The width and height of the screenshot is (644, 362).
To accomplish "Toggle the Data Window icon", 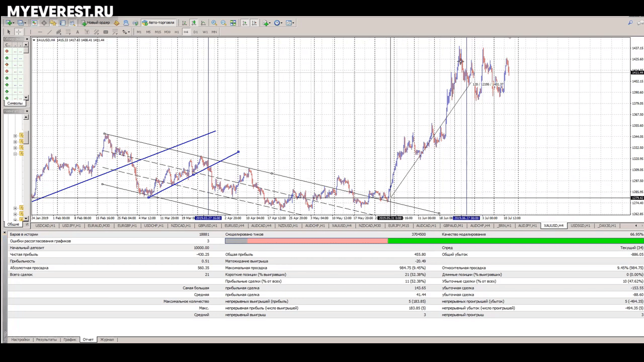I will tap(44, 23).
